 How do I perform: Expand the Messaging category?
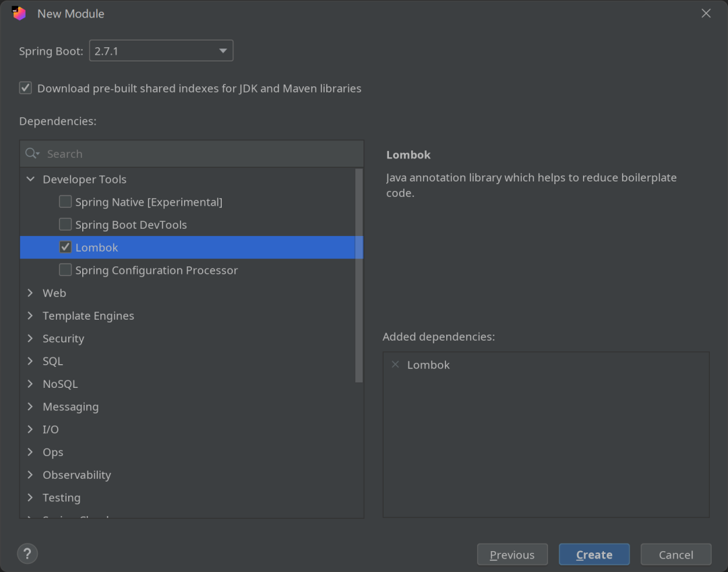coord(30,407)
